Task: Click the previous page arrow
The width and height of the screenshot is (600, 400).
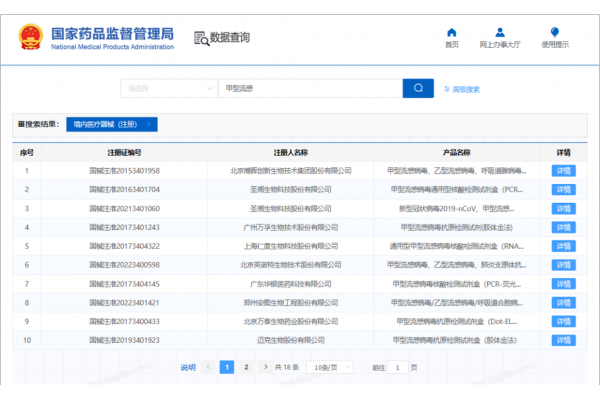Action: click(x=208, y=367)
